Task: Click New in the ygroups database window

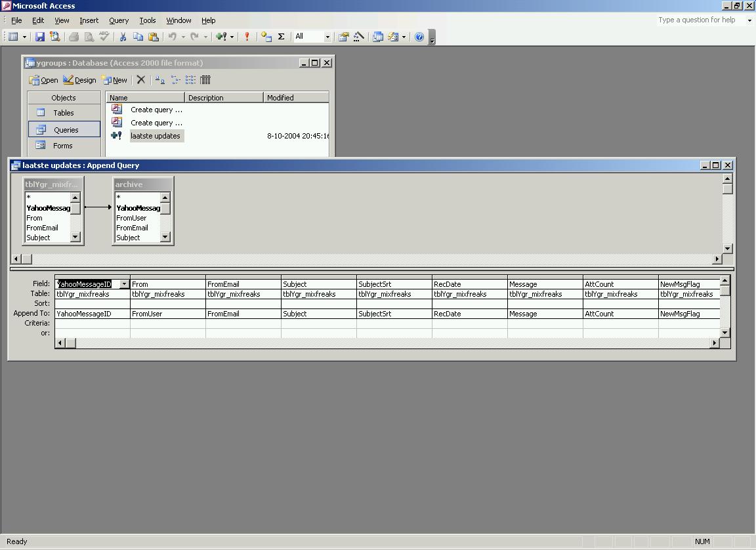Action: [x=114, y=80]
